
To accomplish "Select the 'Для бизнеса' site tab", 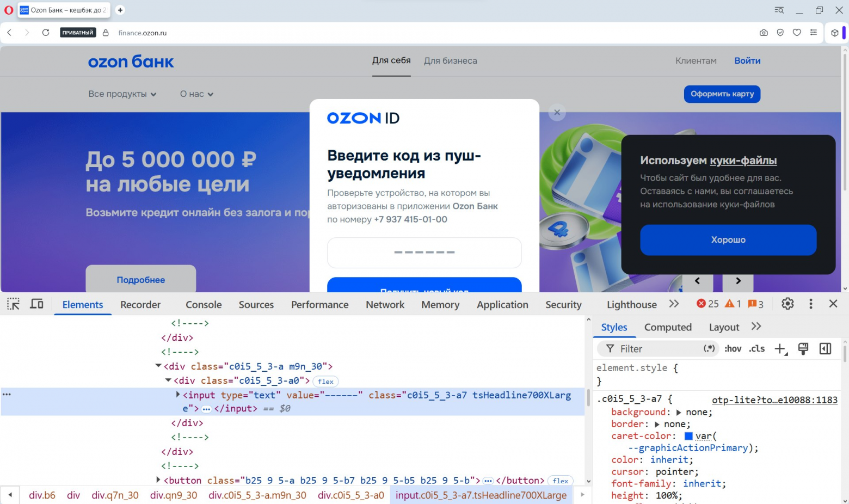I will point(451,61).
